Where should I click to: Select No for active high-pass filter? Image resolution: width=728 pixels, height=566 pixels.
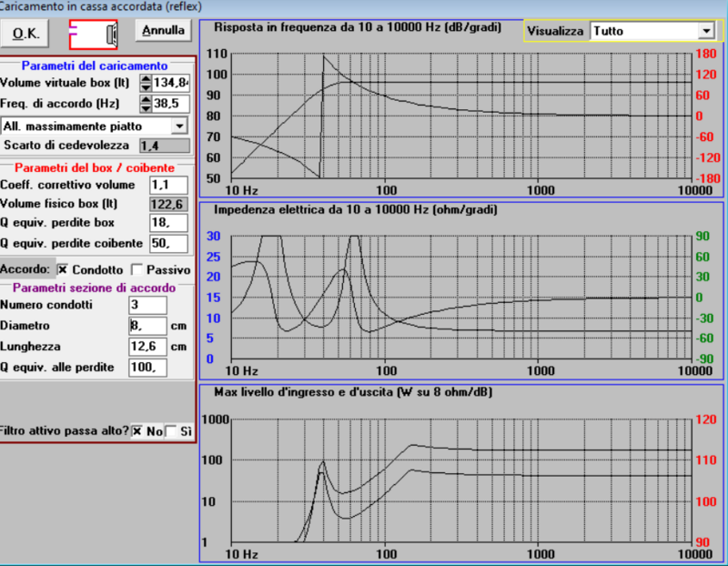[x=137, y=430]
